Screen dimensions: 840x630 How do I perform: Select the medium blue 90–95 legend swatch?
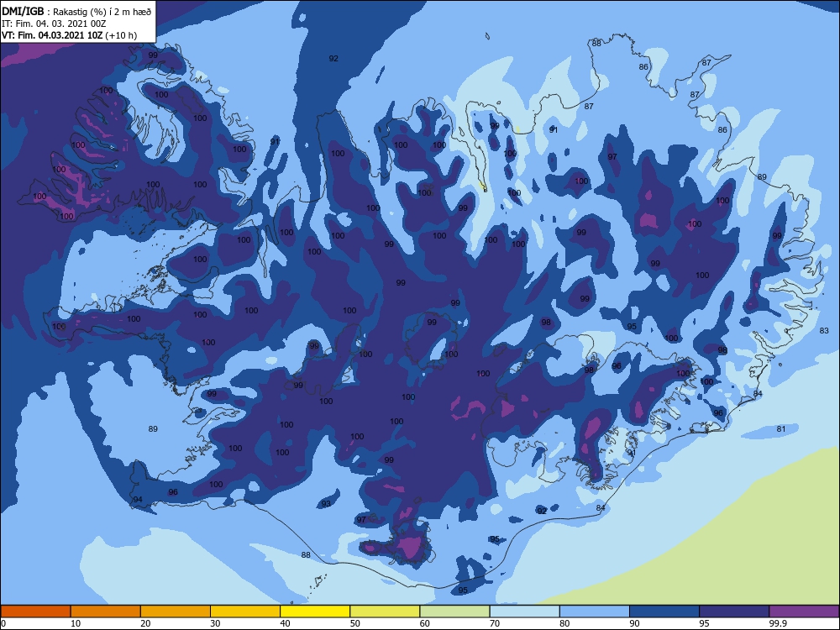[x=664, y=612]
